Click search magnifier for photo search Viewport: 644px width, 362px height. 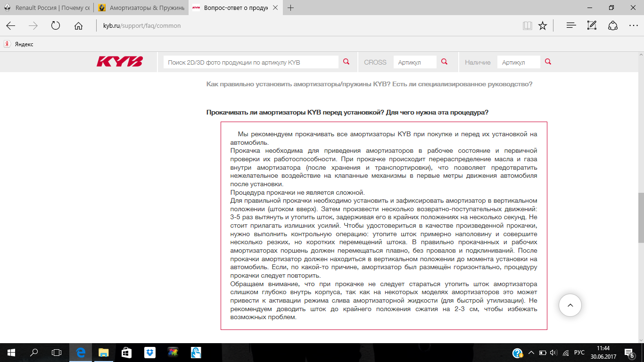pos(347,62)
